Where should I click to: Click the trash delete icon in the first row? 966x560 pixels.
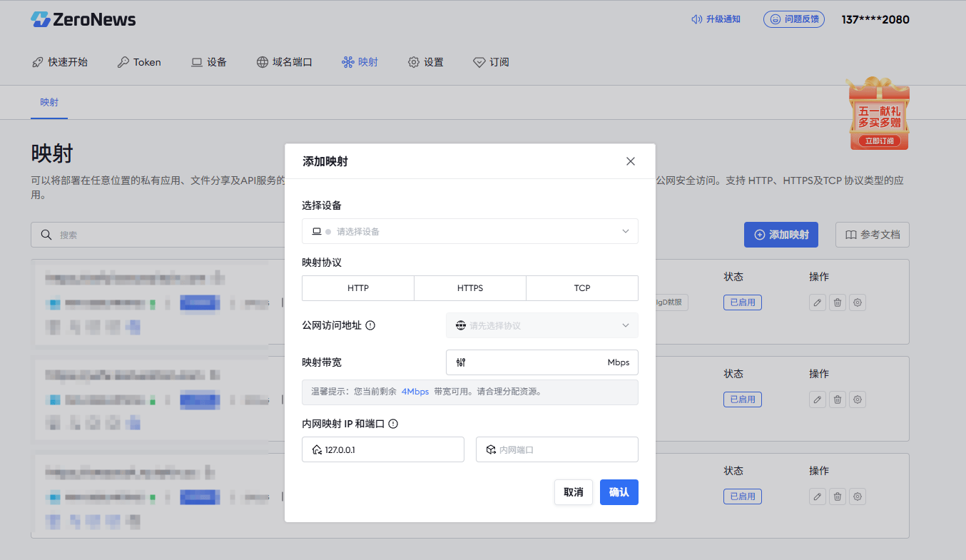[x=838, y=302]
